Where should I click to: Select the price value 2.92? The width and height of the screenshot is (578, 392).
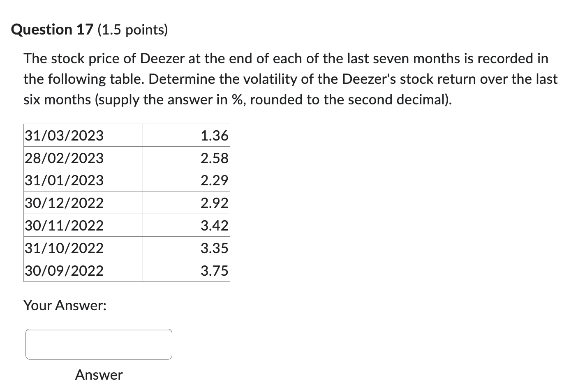(x=214, y=203)
